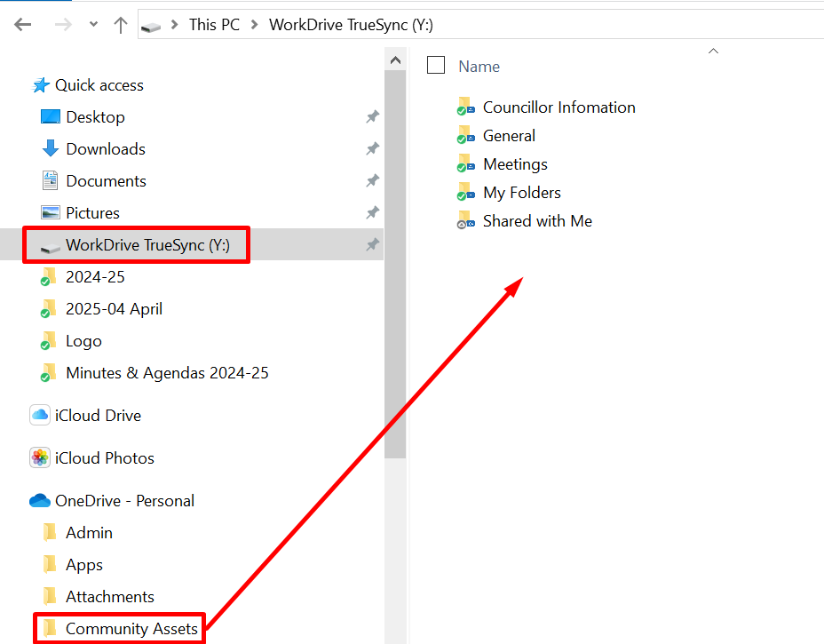The image size is (824, 644).
Task: Expand the chevron after This PC
Action: [254, 25]
